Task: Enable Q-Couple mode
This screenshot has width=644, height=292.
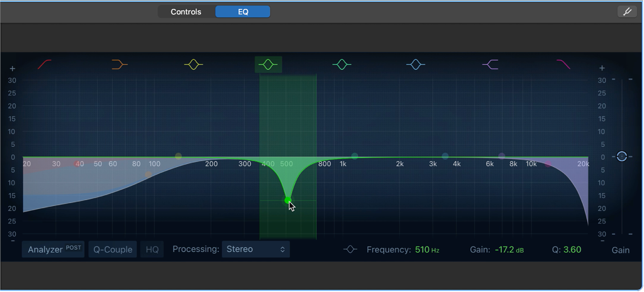Action: coord(112,249)
